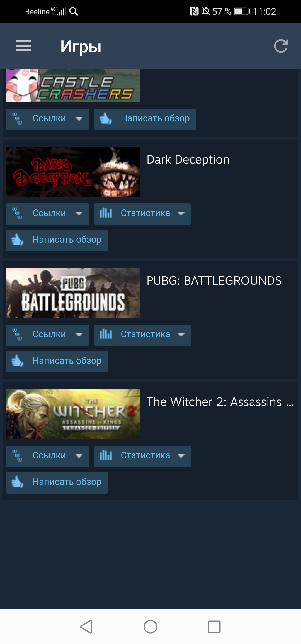
Task: Click the statistics chart icon under The Witcher 2
Action: [106, 455]
